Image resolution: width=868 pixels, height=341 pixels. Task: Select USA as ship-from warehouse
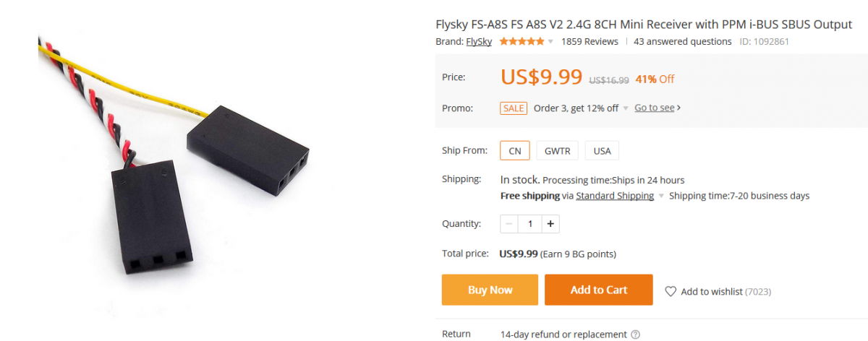(602, 151)
